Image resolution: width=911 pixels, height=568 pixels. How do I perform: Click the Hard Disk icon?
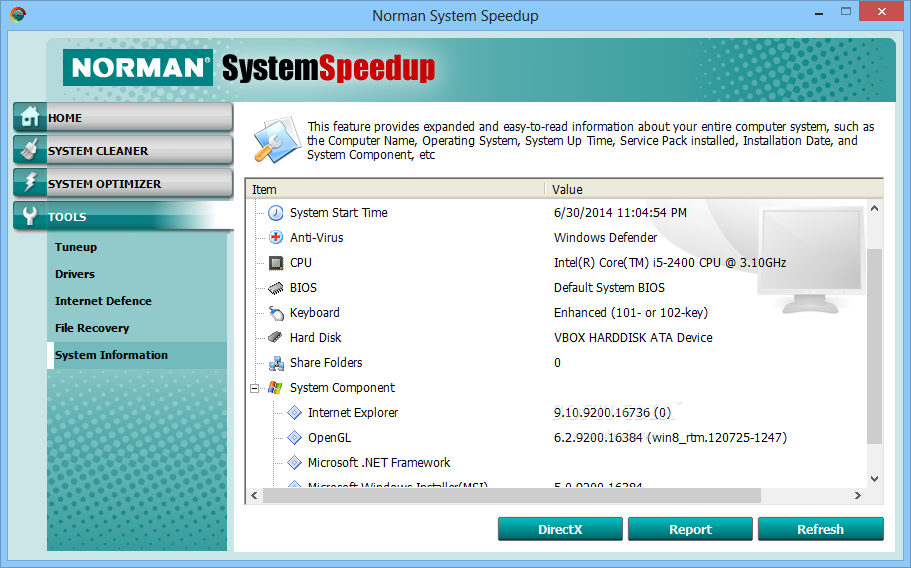coord(275,337)
